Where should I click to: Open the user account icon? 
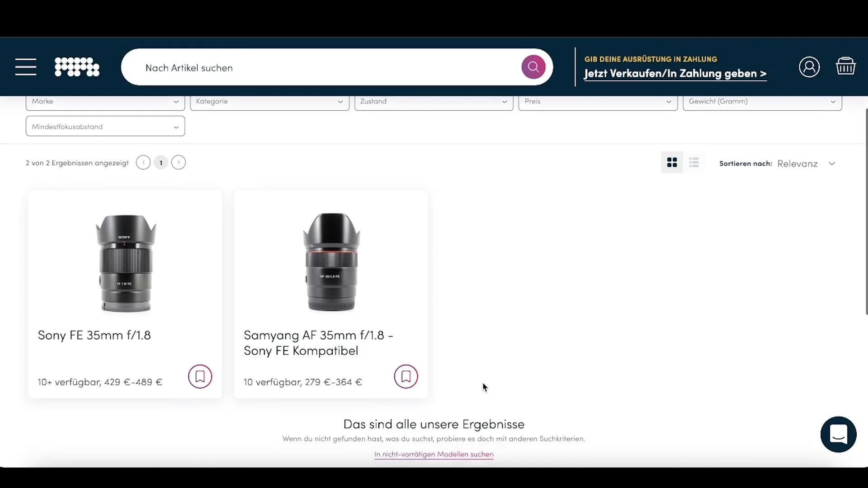tap(809, 67)
